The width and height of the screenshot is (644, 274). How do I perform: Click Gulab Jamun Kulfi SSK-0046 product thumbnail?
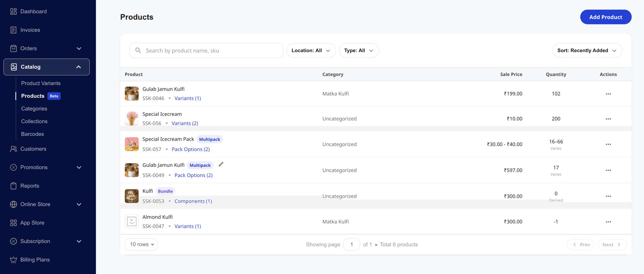[132, 94]
